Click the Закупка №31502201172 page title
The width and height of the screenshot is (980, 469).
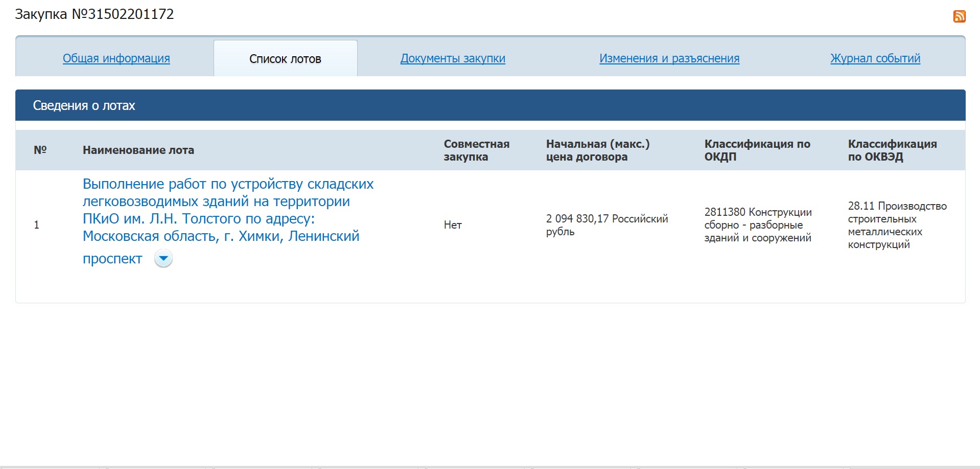click(x=95, y=14)
